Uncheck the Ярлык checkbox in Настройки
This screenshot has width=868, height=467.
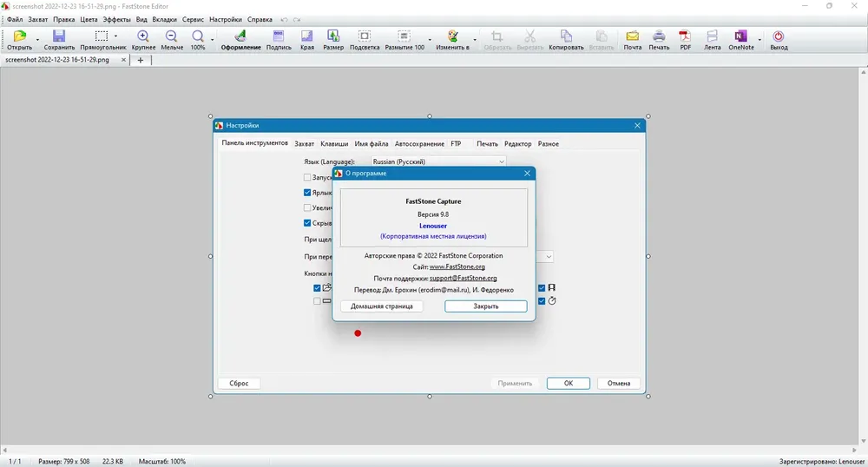click(307, 193)
